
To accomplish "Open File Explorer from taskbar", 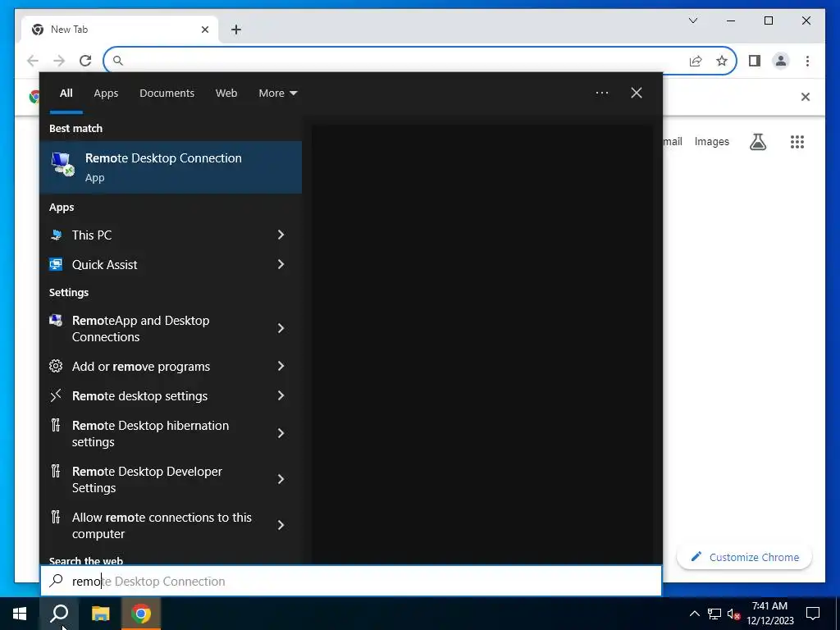I will point(100,614).
